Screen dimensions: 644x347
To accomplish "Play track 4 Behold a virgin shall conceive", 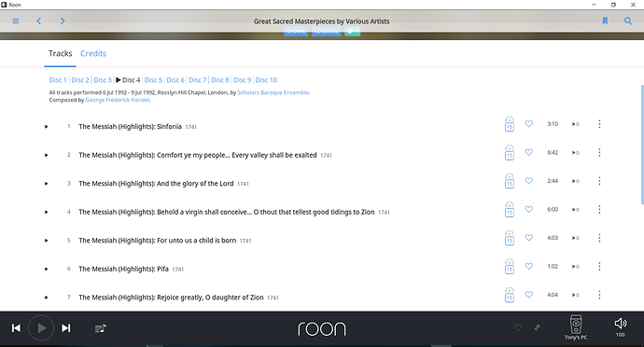I will 47,213.
